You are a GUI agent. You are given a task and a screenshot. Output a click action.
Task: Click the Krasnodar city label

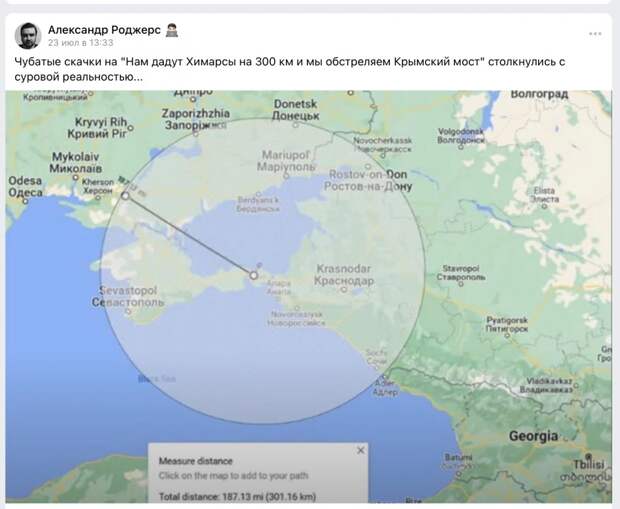coord(344,275)
